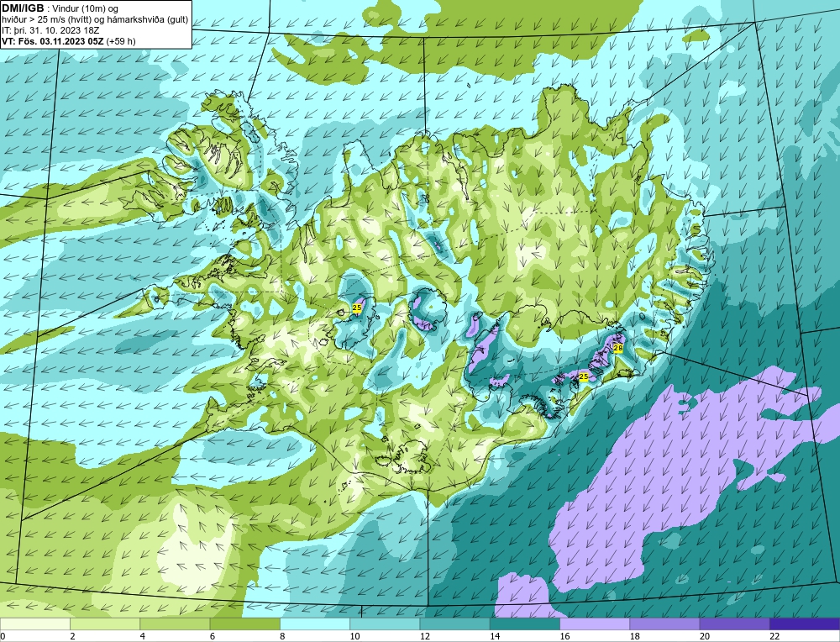Click the 'VT: Fös. 03.11.2023 05Z' valid time
Viewport: 840px width, 642px height.
pos(53,41)
